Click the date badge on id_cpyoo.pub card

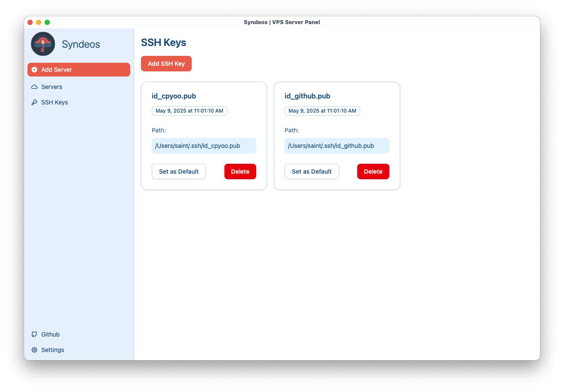(x=190, y=111)
